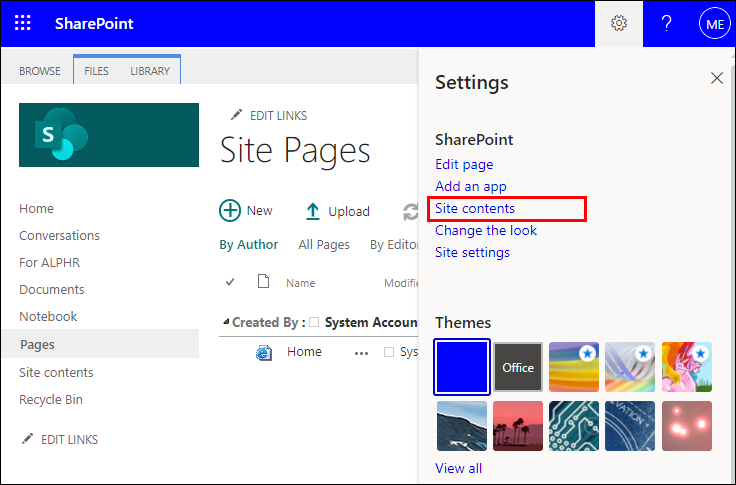Select the solid blue theme swatch
Screen dimensions: 736x485
coord(462,367)
